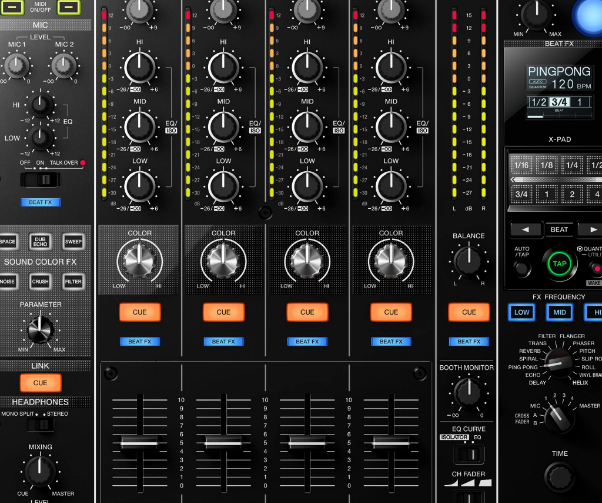Select the LOW FX frequency band
Viewport: 602px width, 503px height.
[521, 313]
